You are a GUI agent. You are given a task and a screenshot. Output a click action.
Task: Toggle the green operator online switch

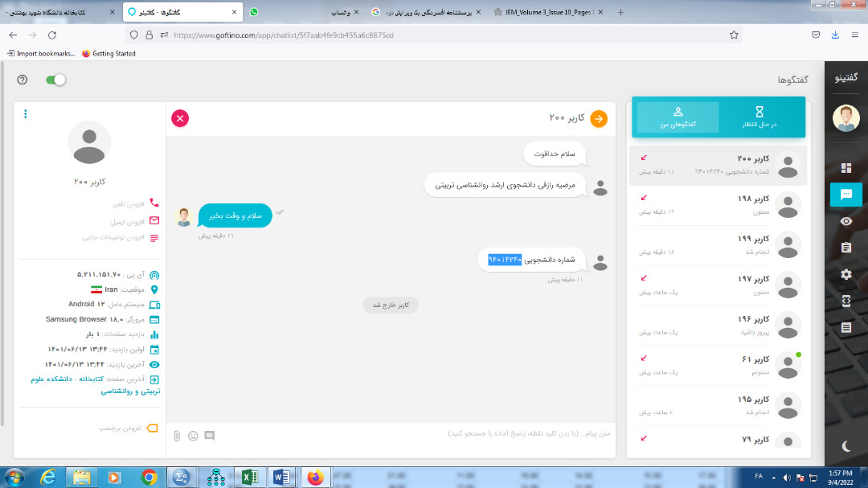pyautogui.click(x=55, y=80)
